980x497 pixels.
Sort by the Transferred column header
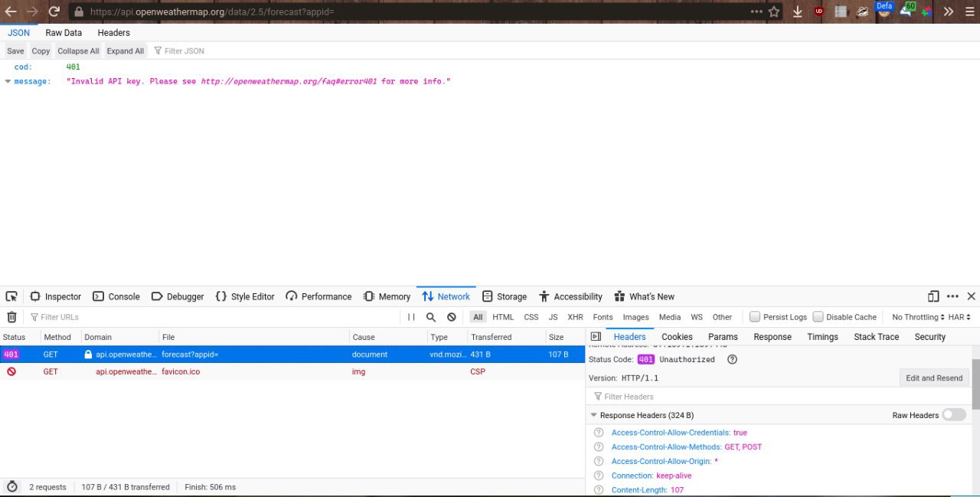(x=506, y=337)
